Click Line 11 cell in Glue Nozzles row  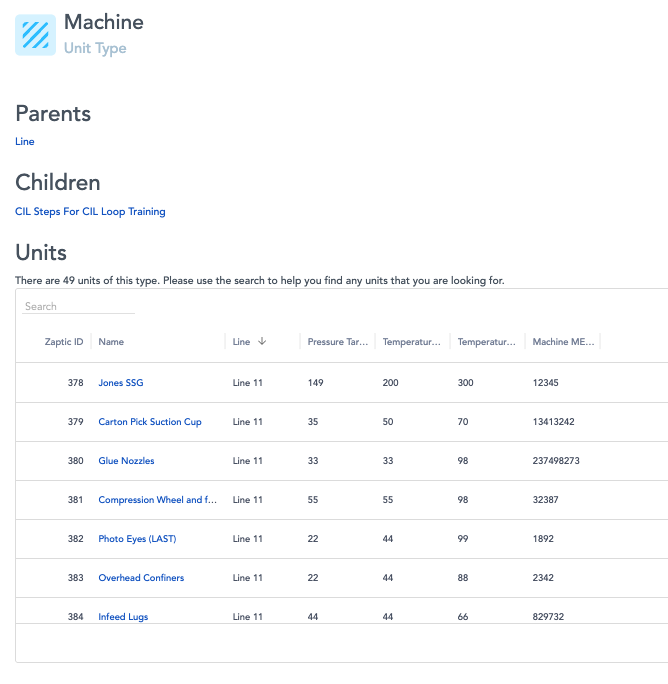pyautogui.click(x=247, y=461)
